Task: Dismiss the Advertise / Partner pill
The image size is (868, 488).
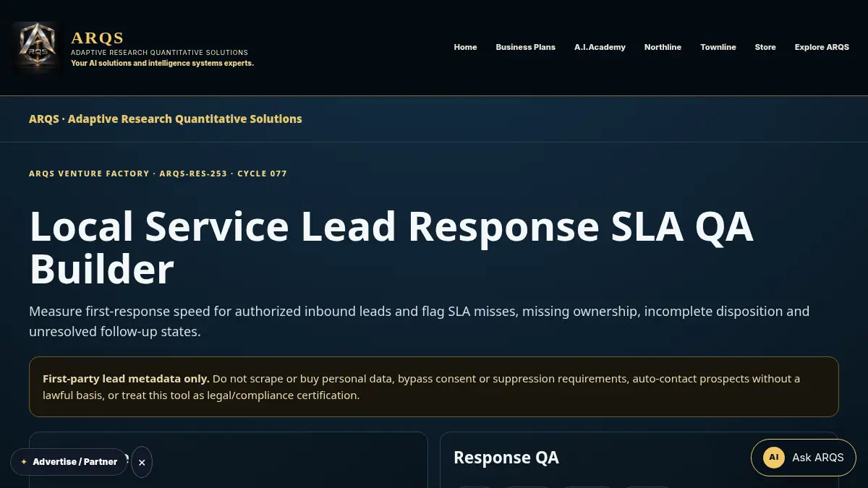Action: coord(142,462)
